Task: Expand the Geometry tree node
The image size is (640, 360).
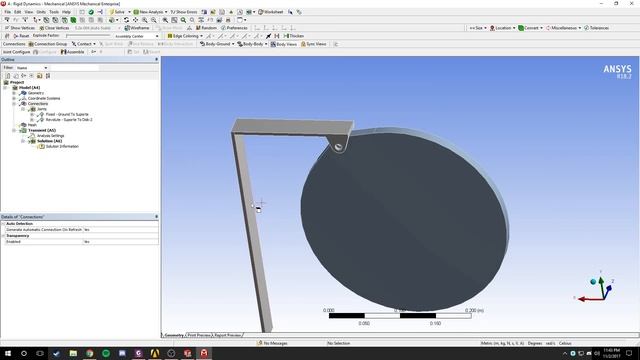Action: 14,93
